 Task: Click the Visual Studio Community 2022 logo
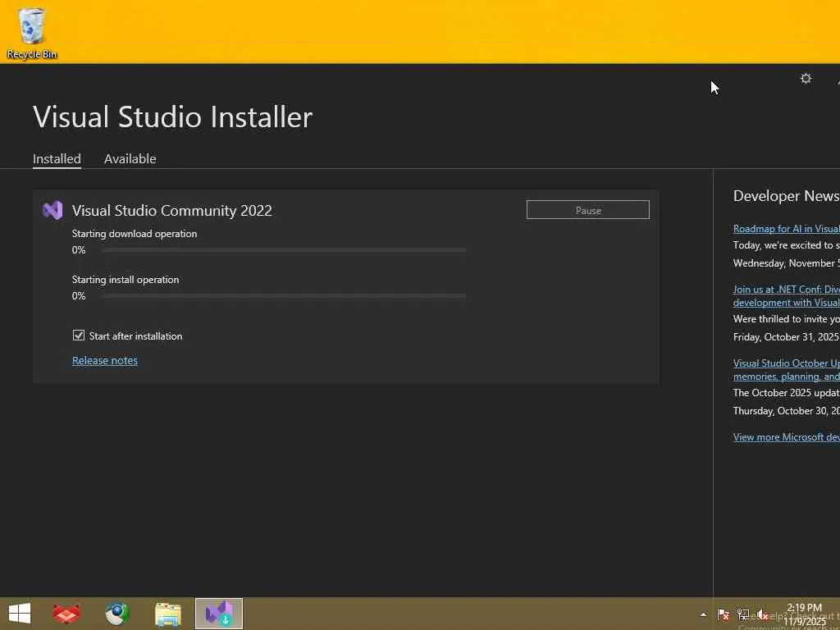click(52, 211)
